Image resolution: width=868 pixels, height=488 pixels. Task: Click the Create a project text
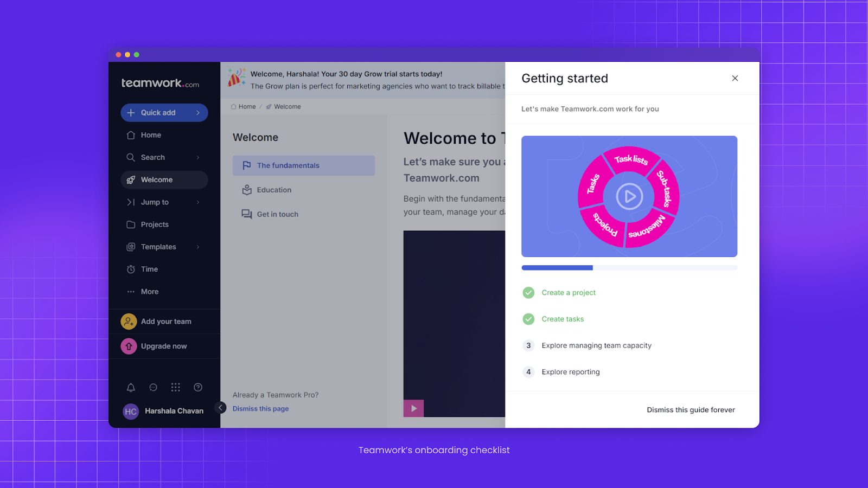pyautogui.click(x=569, y=293)
